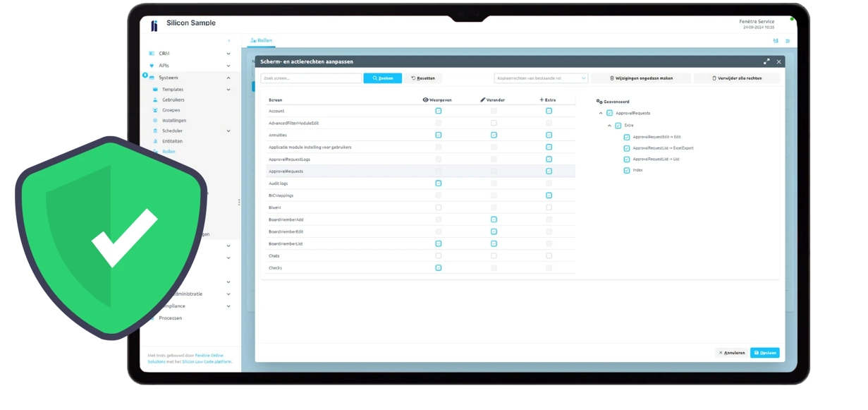Viewport: 868px width, 410px height.
Task: Expand the Scheduler submenu chevron
Action: [228, 131]
